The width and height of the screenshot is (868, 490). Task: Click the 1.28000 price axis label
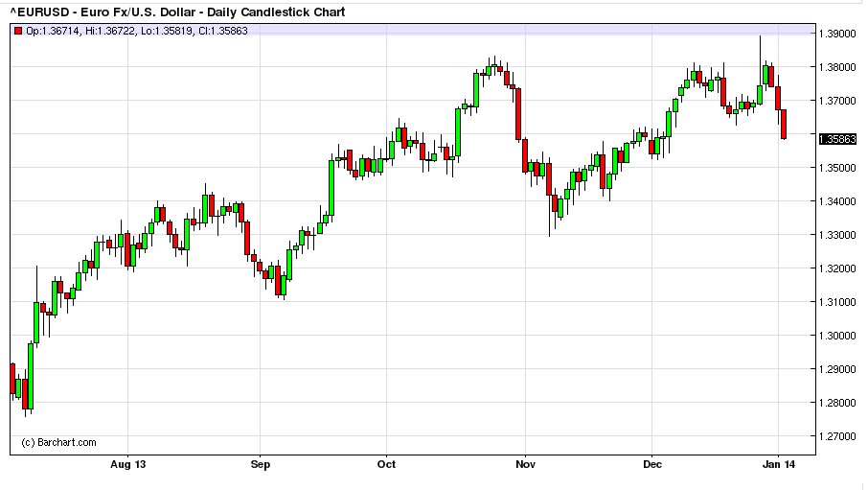pos(837,403)
